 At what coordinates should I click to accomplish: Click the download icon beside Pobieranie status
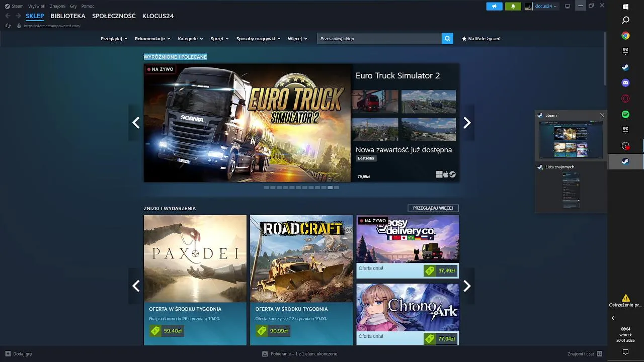click(265, 354)
